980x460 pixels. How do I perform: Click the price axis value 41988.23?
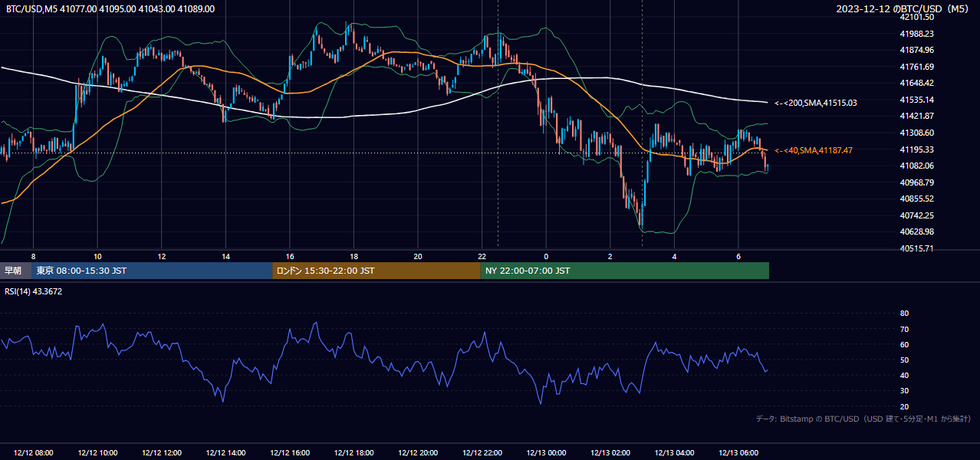pyautogui.click(x=916, y=34)
